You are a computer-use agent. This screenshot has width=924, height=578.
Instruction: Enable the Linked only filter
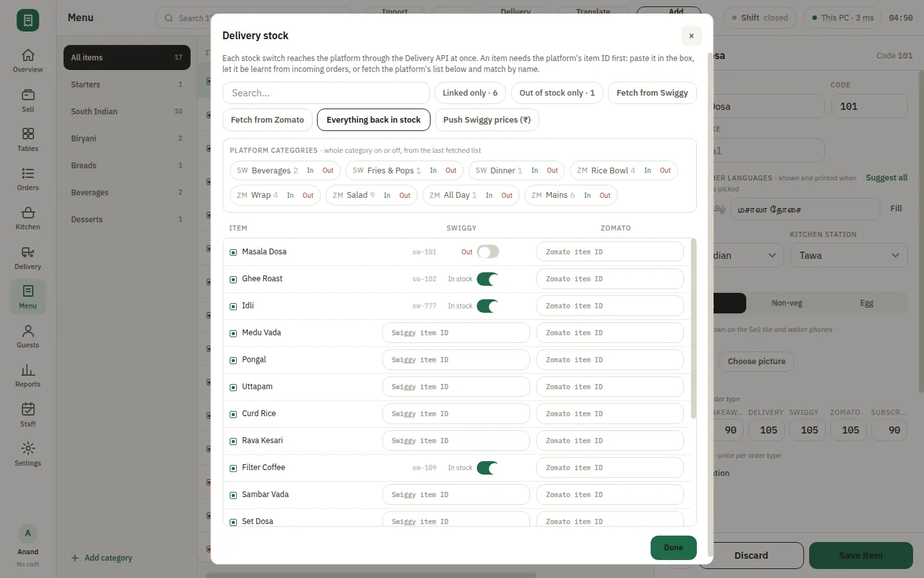point(470,93)
